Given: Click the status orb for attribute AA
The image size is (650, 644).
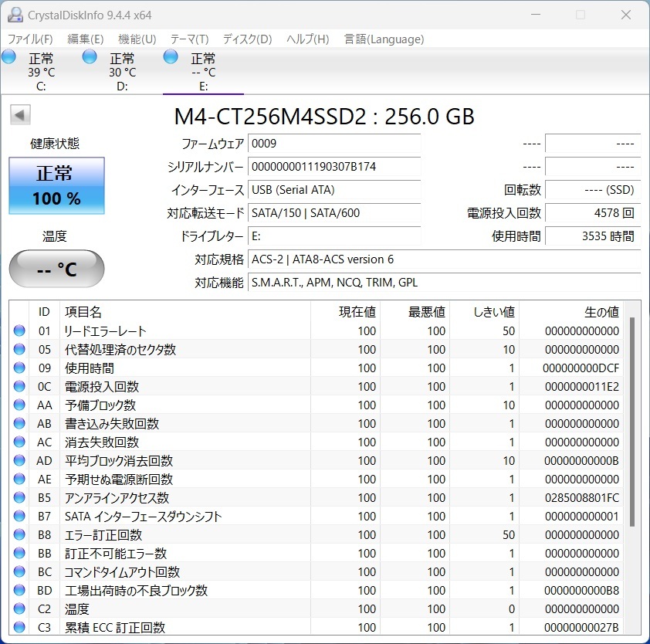Looking at the screenshot, I should (x=19, y=405).
